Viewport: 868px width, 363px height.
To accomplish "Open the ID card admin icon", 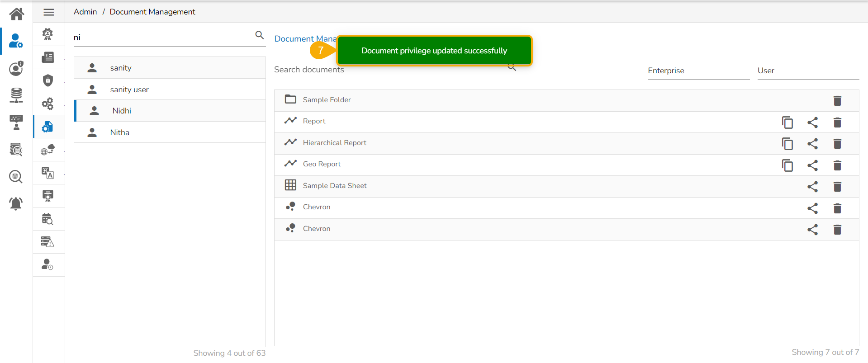I will 47,57.
